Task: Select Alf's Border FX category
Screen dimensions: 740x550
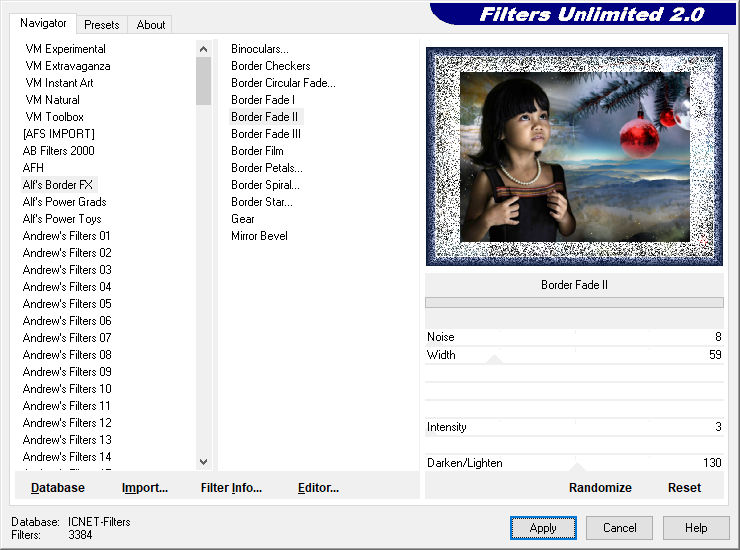Action: [58, 185]
